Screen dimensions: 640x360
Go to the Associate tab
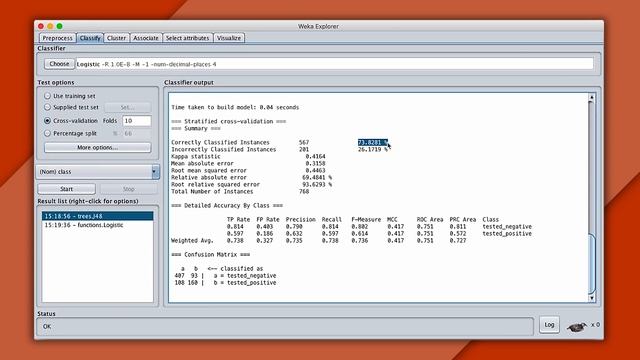tap(146, 38)
